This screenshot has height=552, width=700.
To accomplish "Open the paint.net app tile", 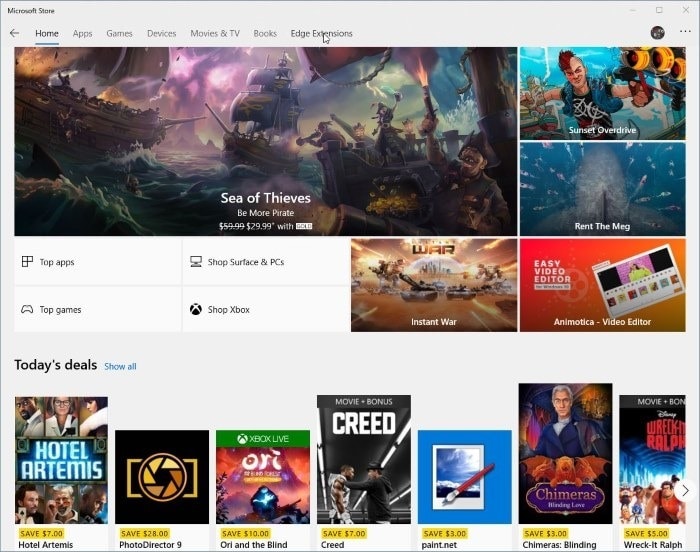I will tap(465, 477).
